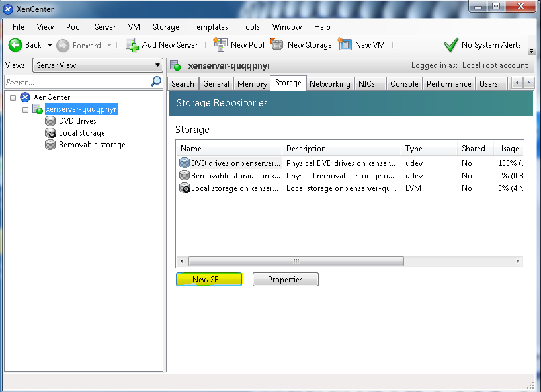Sort by the Shared column header
The image size is (541, 392).
pos(476,149)
